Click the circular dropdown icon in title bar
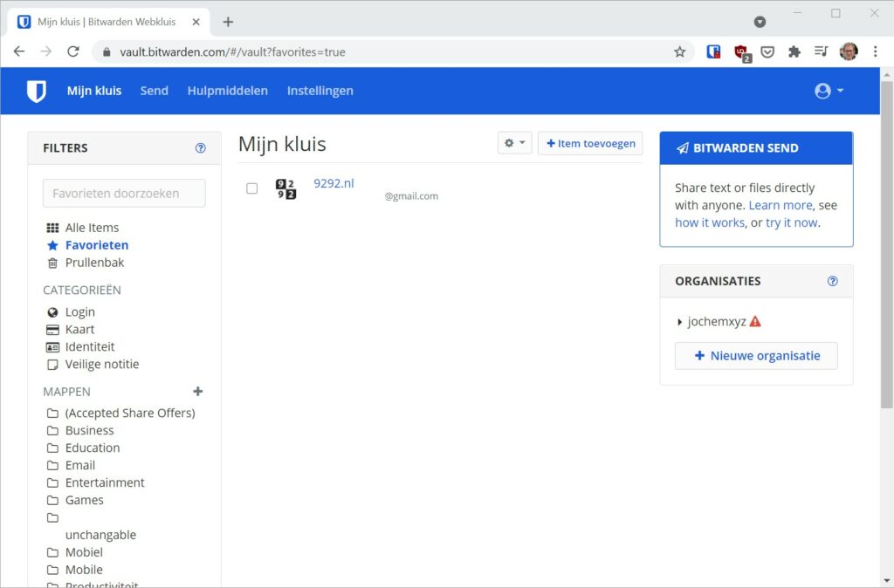 (760, 22)
